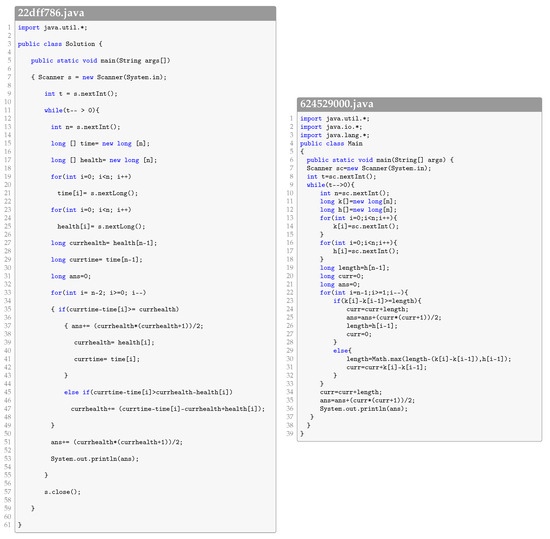Click 'import java.io.*;' line
Image resolution: width=550 pixels, height=539 pixels.
[x=331, y=127]
